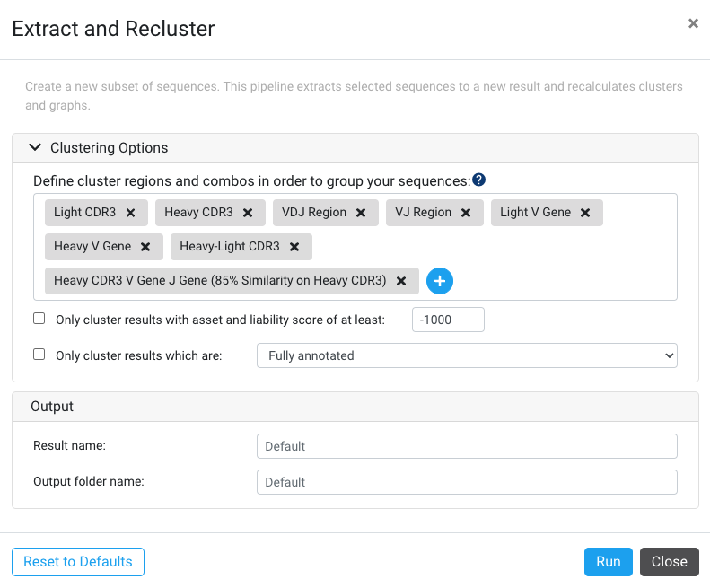Remove Heavy CDR3 V Gene J Gene tag

click(x=401, y=281)
